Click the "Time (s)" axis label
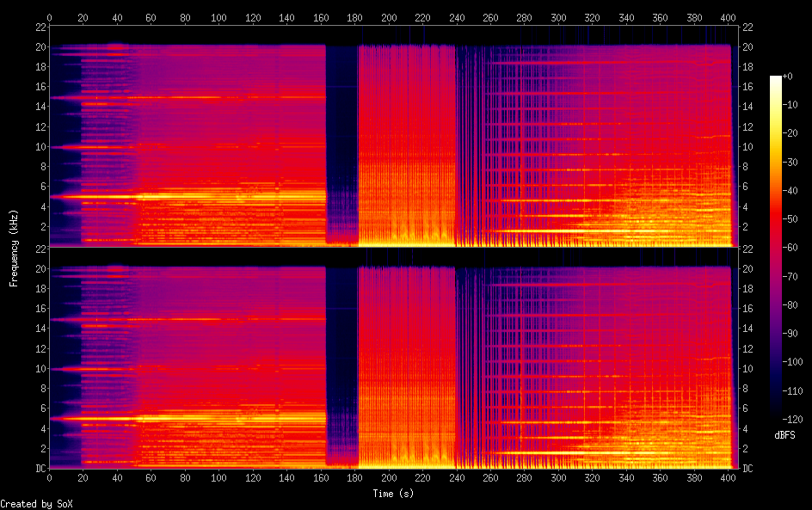The image size is (812, 510). [392, 493]
